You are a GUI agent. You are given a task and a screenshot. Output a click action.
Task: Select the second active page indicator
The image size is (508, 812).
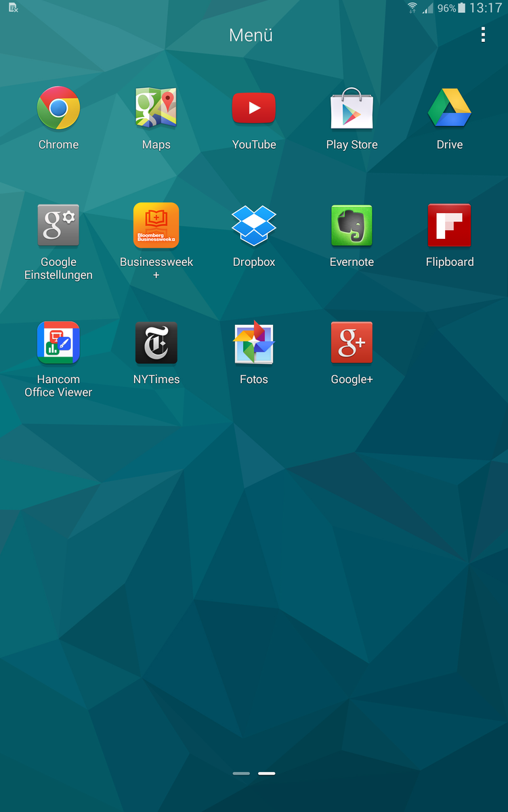[267, 773]
